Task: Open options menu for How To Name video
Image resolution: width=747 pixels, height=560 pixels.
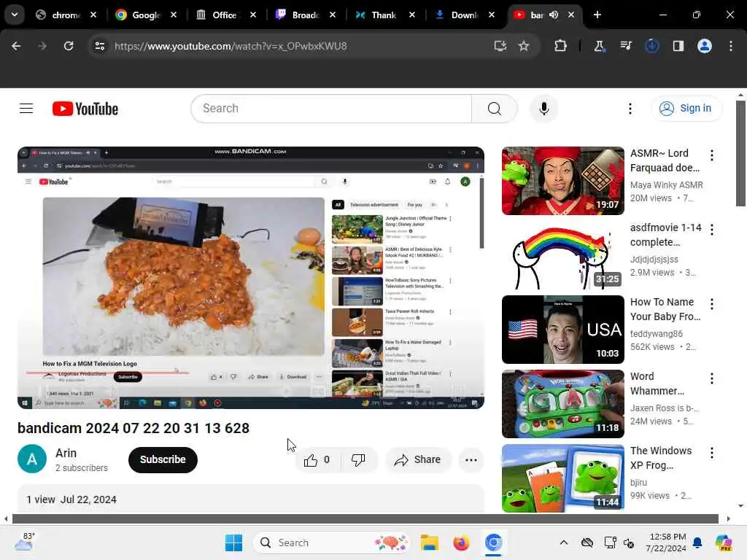Action: [x=712, y=304]
